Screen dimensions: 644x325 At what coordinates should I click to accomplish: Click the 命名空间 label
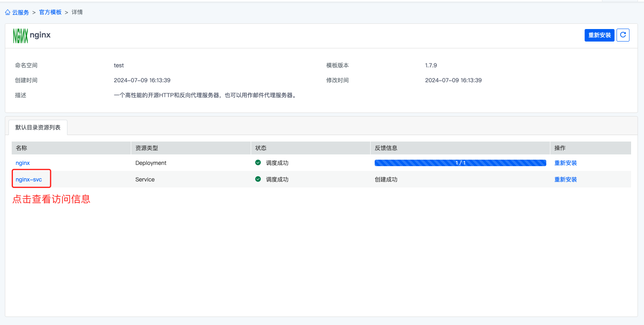[26, 65]
